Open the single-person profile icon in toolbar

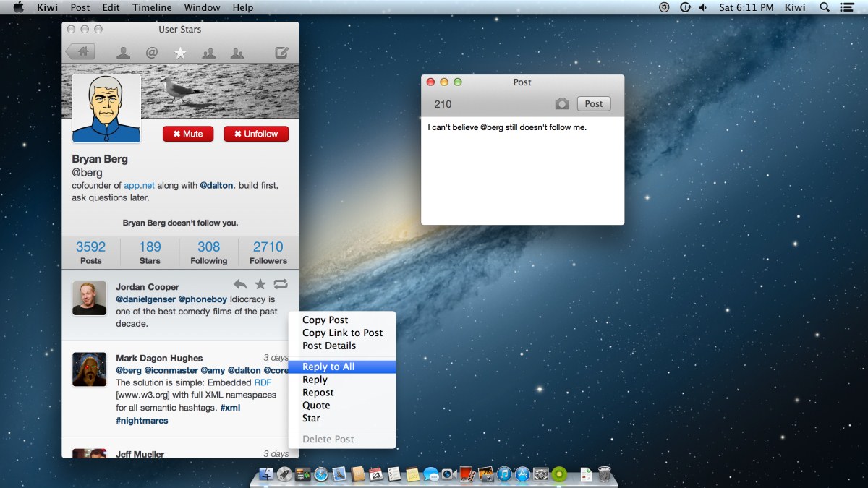click(x=124, y=52)
